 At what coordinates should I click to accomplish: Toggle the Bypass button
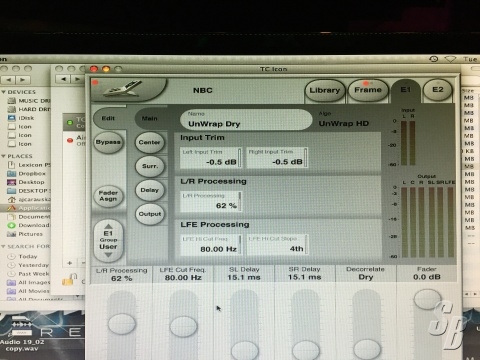pos(108,142)
